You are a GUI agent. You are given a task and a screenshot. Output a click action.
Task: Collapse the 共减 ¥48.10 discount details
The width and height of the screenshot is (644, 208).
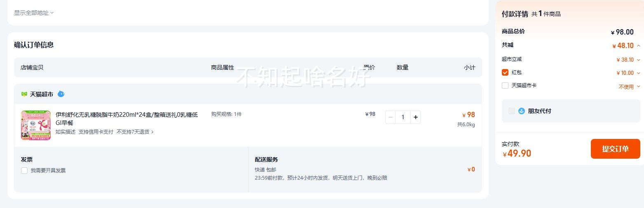tap(639, 46)
